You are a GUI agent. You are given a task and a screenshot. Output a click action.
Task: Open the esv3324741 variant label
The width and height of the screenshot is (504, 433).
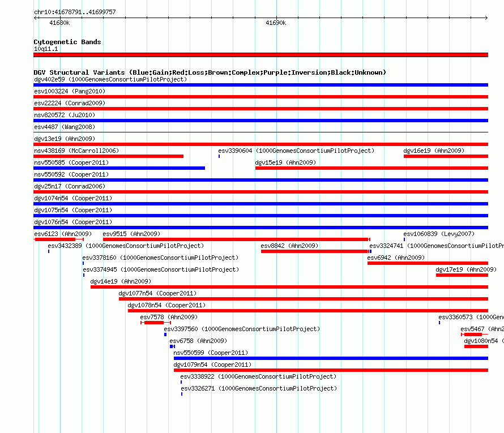[x=437, y=246]
